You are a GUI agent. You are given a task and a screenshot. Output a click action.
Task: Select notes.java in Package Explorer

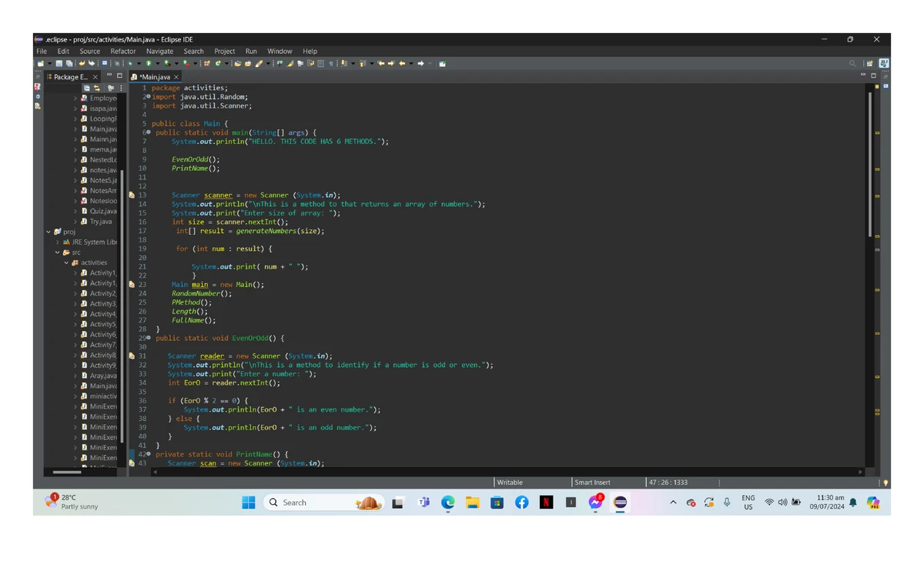click(x=99, y=170)
